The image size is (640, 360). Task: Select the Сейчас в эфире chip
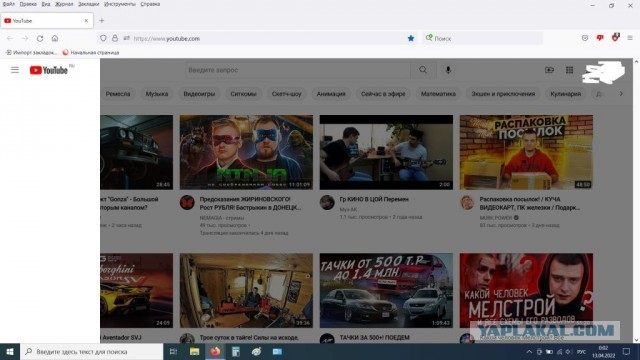click(x=383, y=94)
